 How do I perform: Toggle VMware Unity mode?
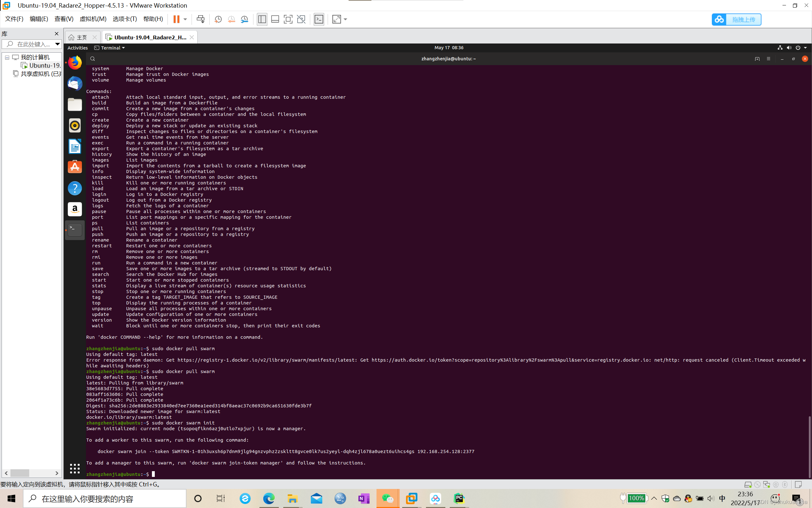click(301, 19)
